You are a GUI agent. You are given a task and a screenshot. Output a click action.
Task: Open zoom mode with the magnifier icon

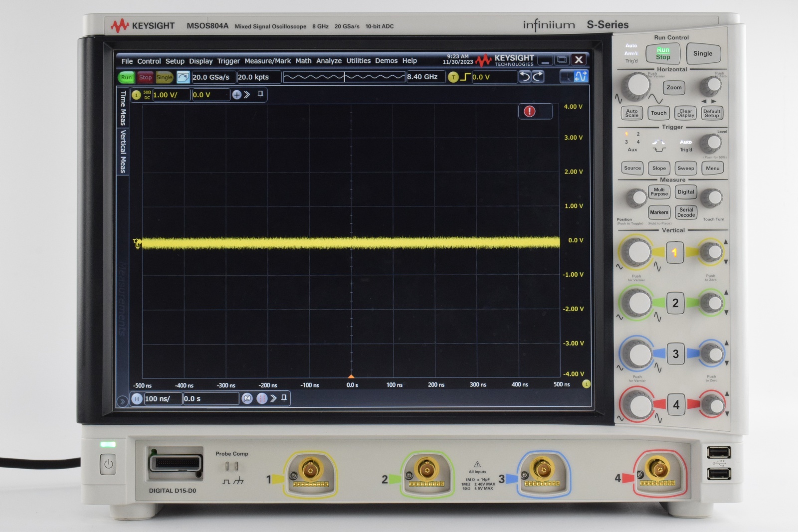[x=247, y=399]
